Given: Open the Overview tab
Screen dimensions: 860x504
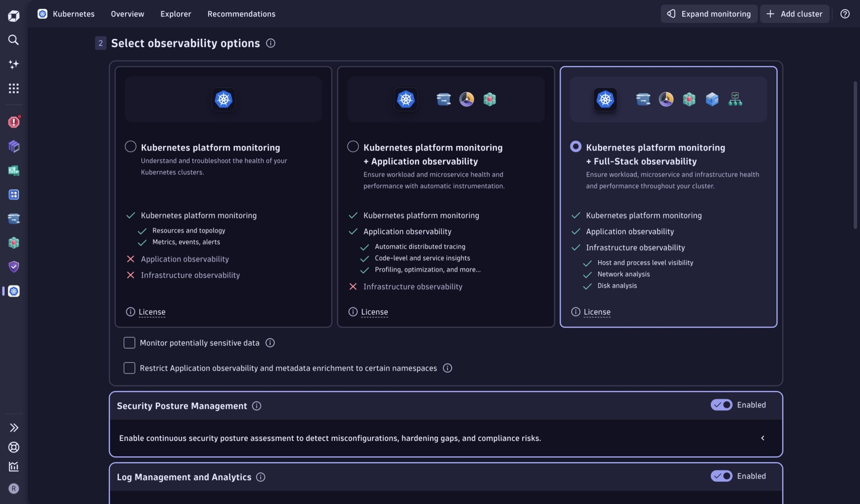Looking at the screenshot, I should coord(127,14).
